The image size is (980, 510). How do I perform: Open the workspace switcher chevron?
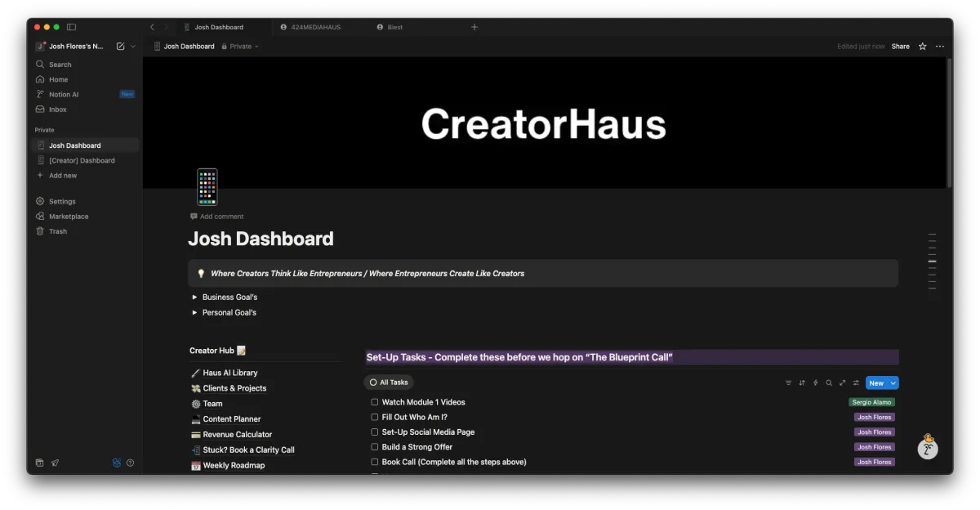(x=133, y=47)
